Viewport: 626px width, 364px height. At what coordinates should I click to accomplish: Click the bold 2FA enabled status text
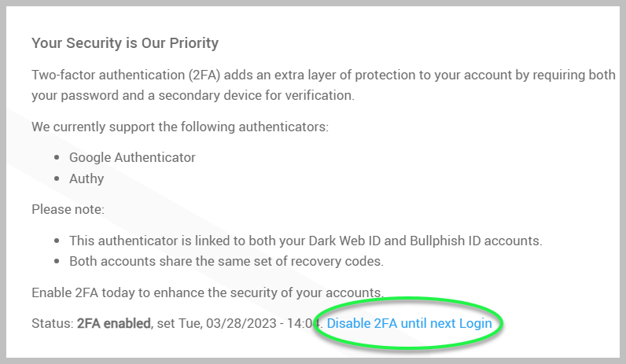tap(113, 323)
